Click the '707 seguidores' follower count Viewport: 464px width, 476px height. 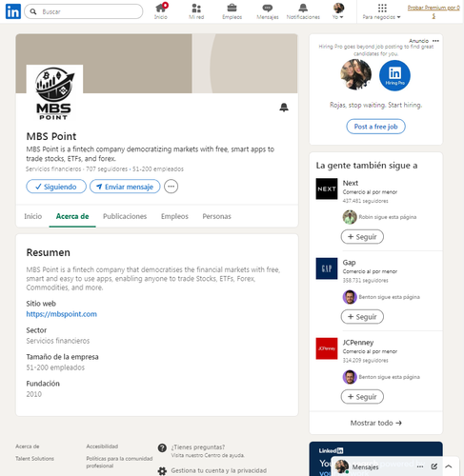107,169
